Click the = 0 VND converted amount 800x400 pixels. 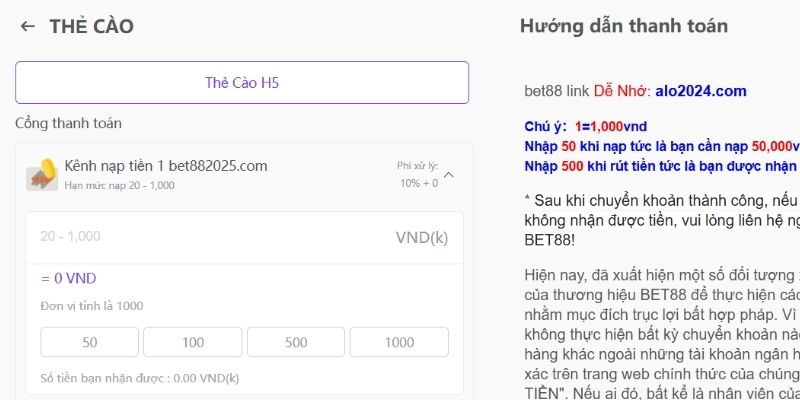tap(68, 279)
